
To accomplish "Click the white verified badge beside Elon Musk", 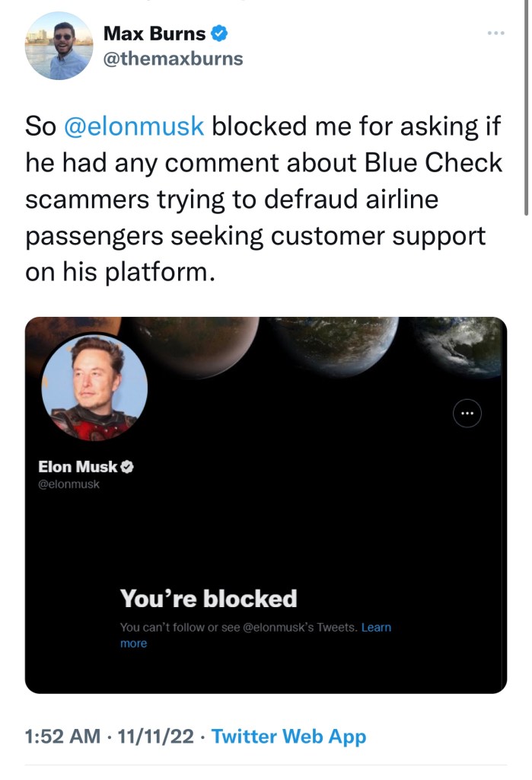I will [x=128, y=467].
